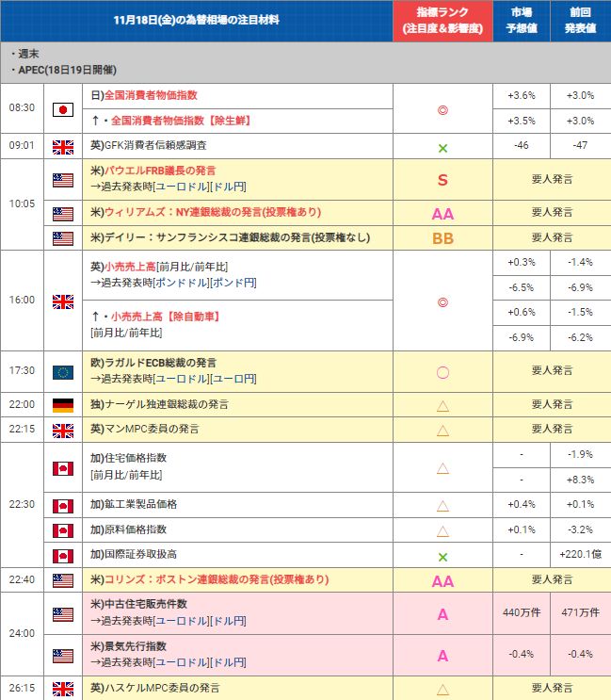Click the 指標ランク column header
This screenshot has height=700, width=611.
click(442, 20)
